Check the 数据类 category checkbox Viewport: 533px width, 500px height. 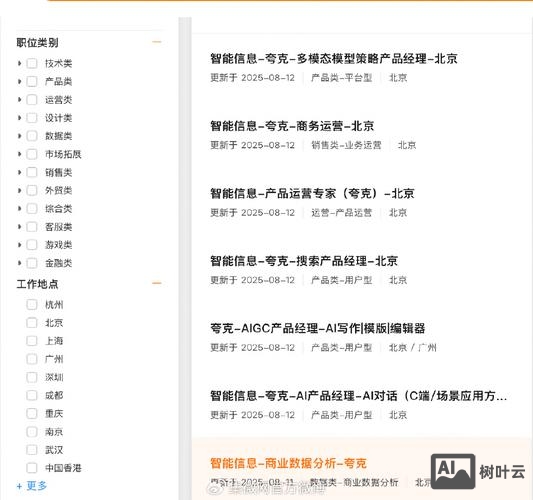32,136
